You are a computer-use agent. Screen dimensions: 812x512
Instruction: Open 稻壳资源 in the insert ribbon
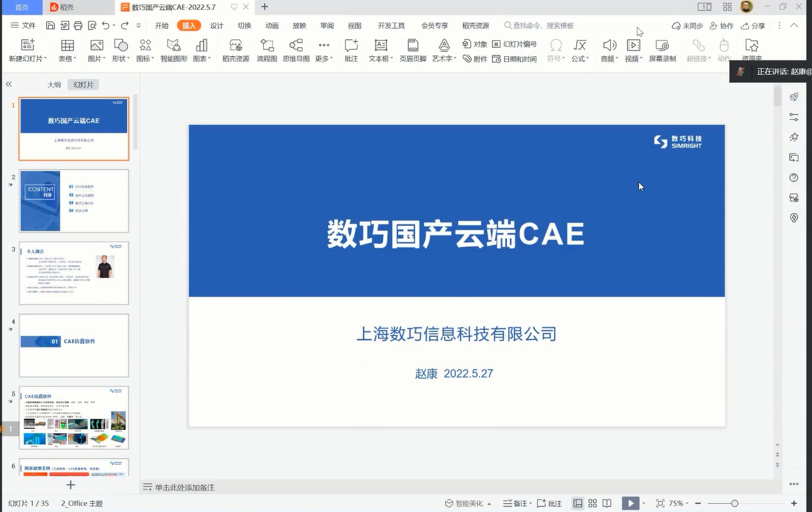(236, 51)
